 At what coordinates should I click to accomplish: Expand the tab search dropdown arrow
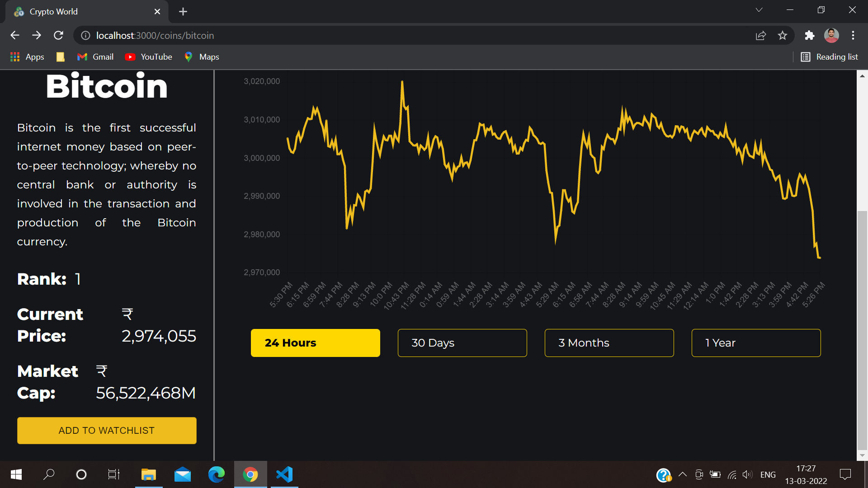pos(759,10)
